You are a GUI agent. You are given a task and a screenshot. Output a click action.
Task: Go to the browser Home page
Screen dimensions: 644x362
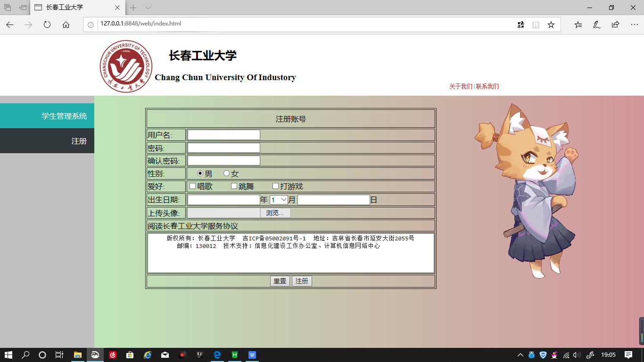pyautogui.click(x=66, y=25)
